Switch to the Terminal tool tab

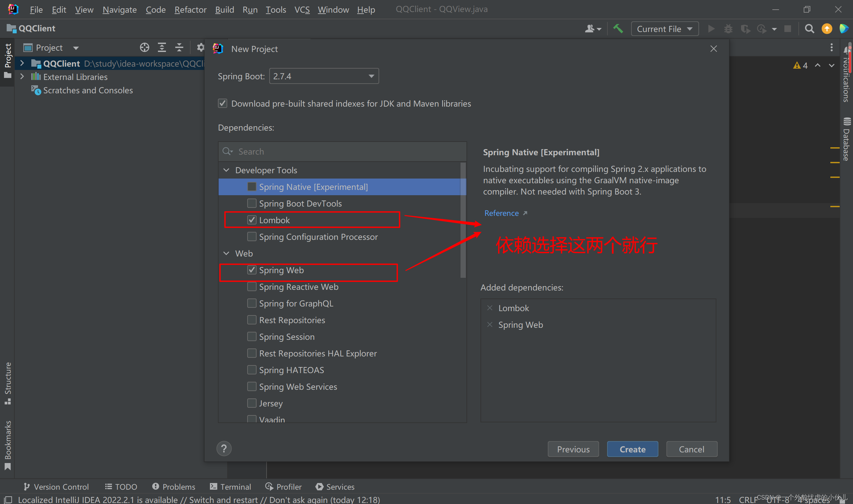click(230, 486)
